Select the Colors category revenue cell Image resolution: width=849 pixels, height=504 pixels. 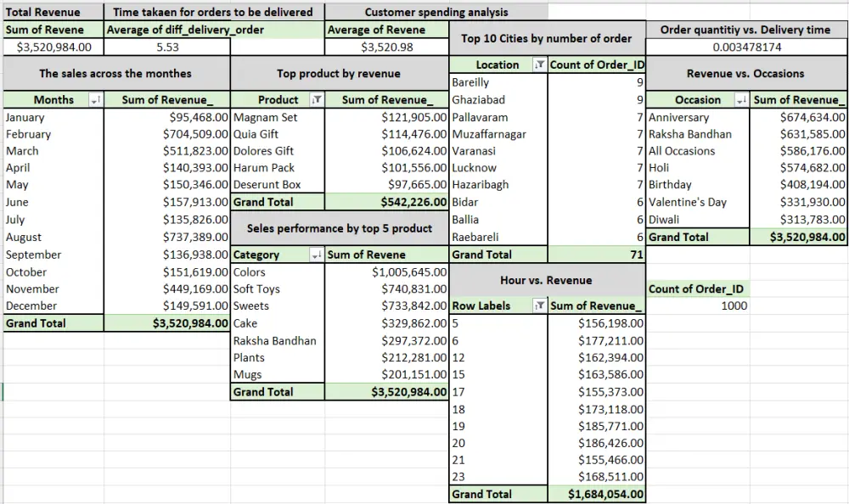[x=387, y=272]
